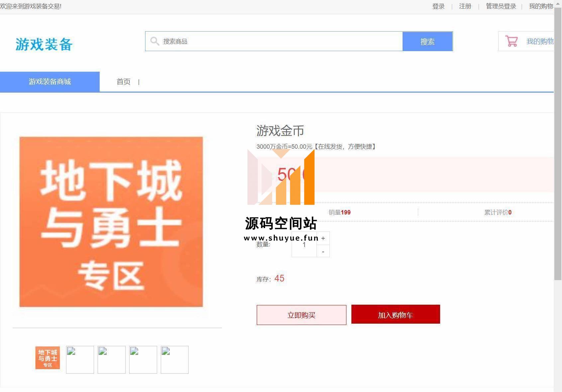This screenshot has height=392, width=562.
Task: Decrease quantity with the minus button
Action: 323,252
